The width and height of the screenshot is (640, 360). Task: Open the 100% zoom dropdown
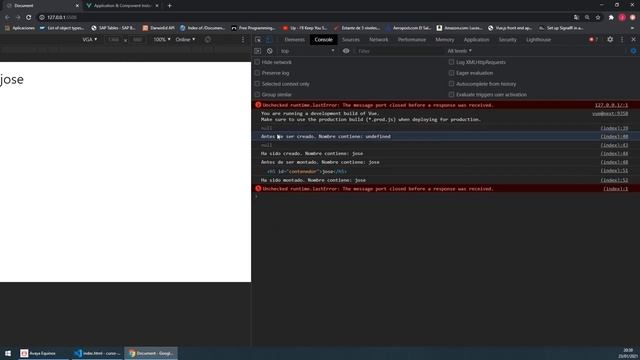pyautogui.click(x=162, y=40)
